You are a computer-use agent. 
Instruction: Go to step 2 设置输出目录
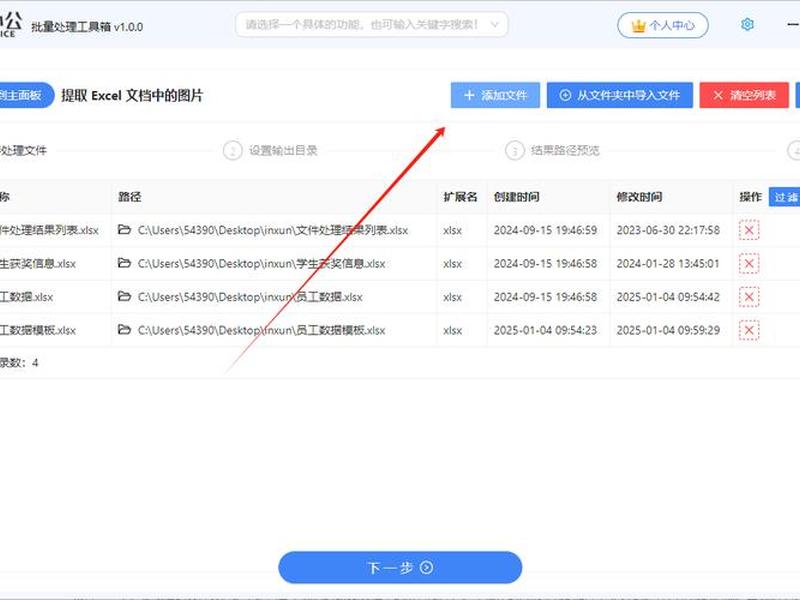(270, 151)
